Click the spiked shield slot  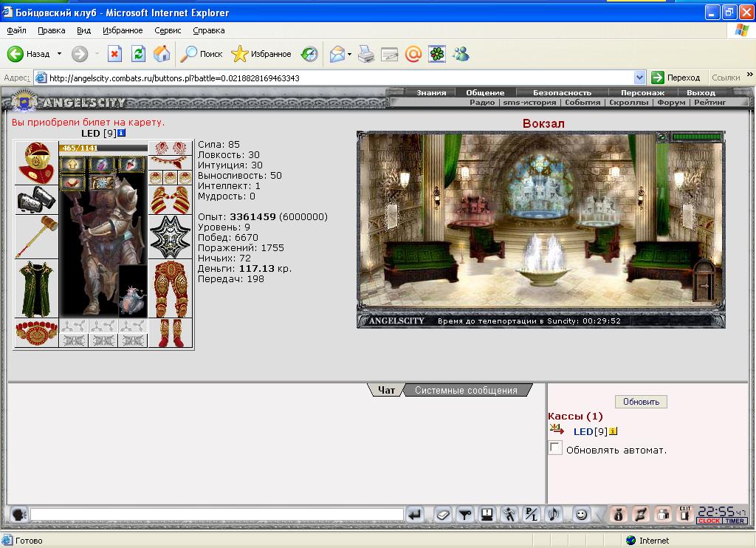click(171, 237)
